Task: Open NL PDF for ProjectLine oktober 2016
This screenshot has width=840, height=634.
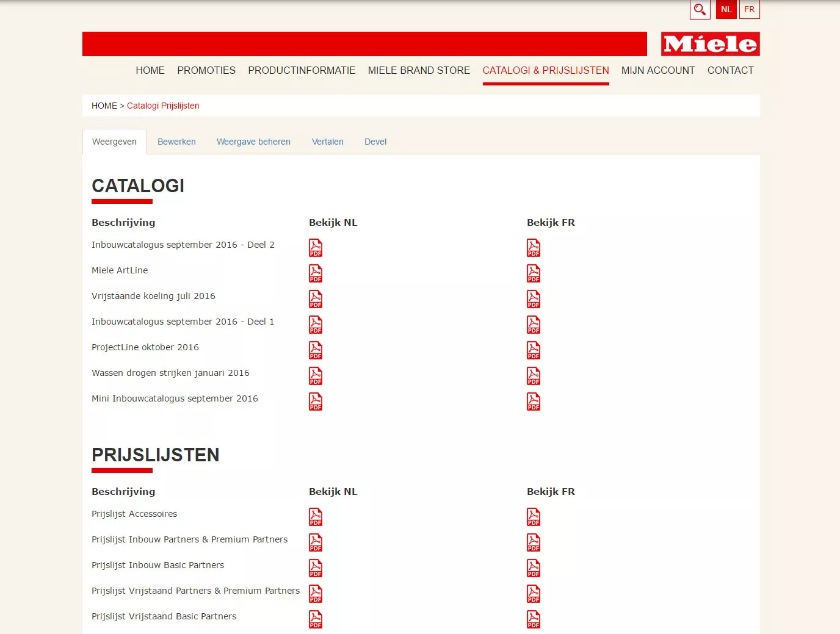Action: point(316,350)
